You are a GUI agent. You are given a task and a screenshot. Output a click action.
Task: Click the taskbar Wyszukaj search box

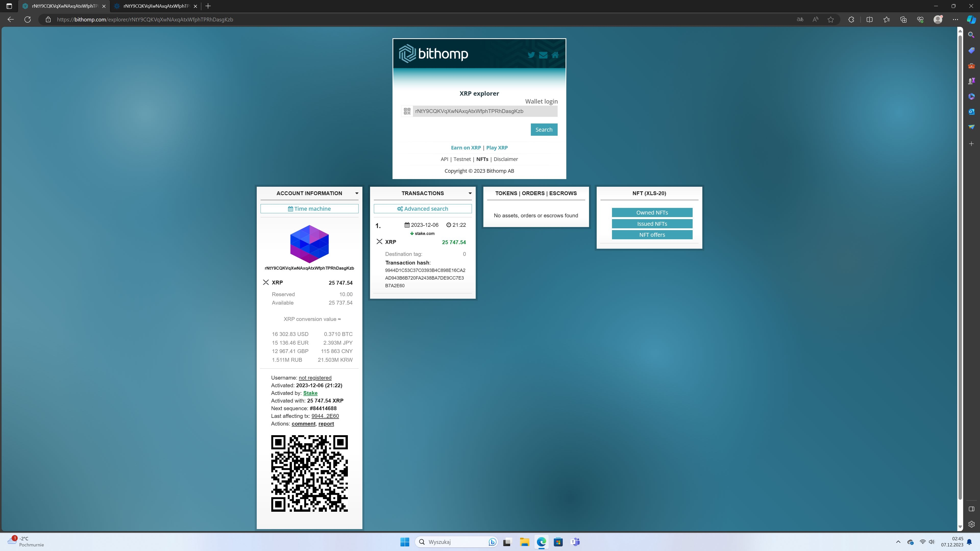point(457,542)
